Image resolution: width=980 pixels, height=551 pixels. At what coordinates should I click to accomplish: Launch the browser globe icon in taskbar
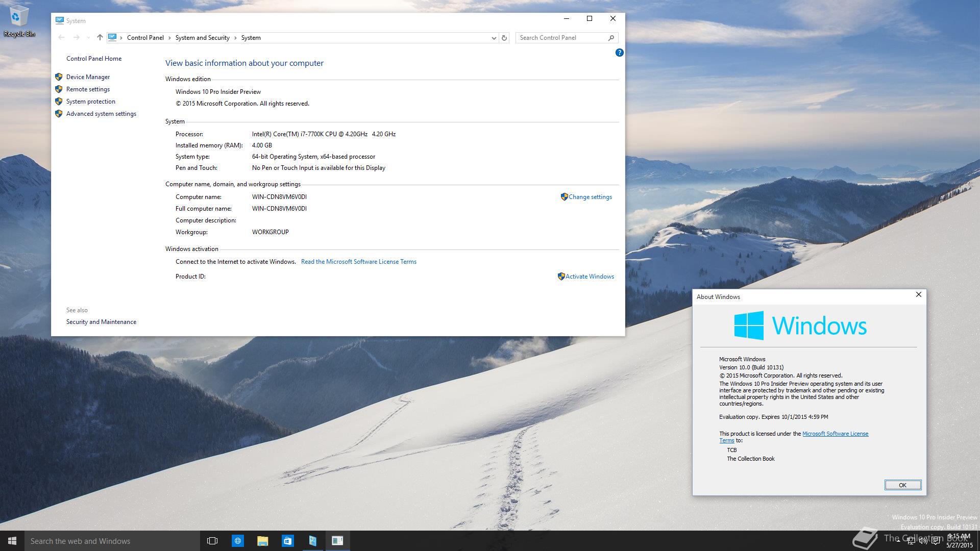[237, 541]
